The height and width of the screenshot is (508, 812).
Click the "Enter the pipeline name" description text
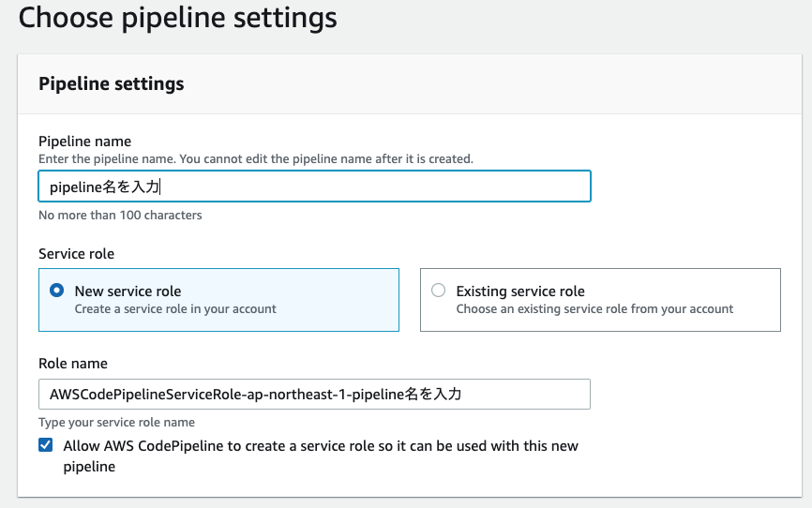[255, 159]
